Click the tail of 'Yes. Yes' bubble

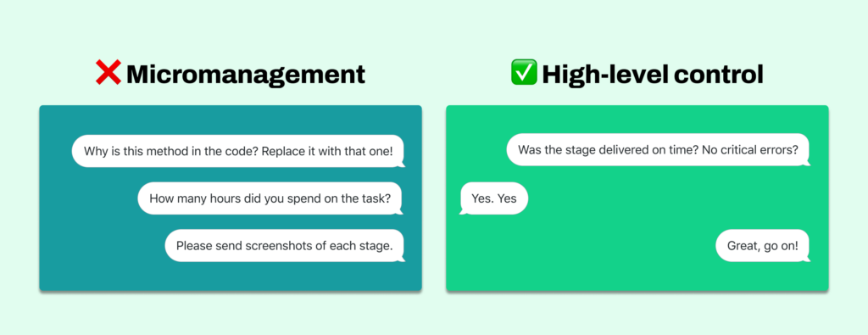(x=464, y=211)
